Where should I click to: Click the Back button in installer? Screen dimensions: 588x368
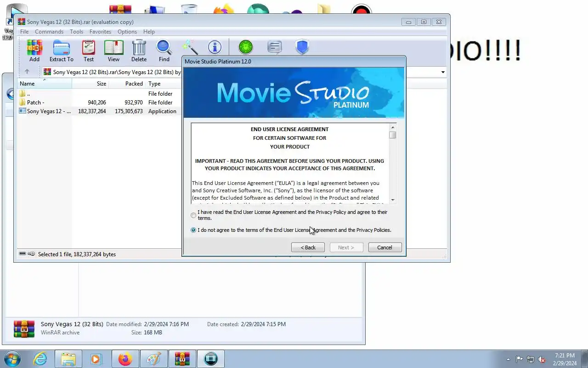pyautogui.click(x=308, y=247)
